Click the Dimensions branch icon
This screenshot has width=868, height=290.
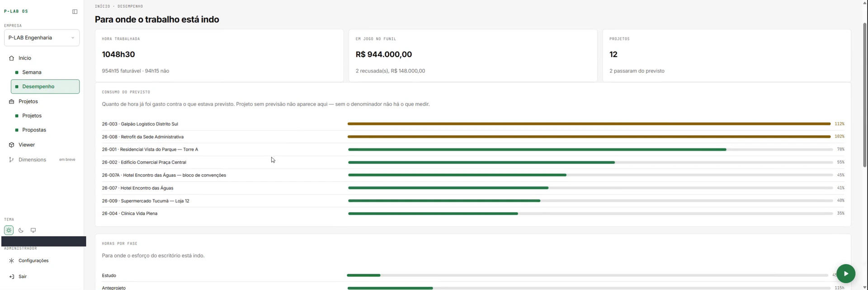pyautogui.click(x=11, y=160)
